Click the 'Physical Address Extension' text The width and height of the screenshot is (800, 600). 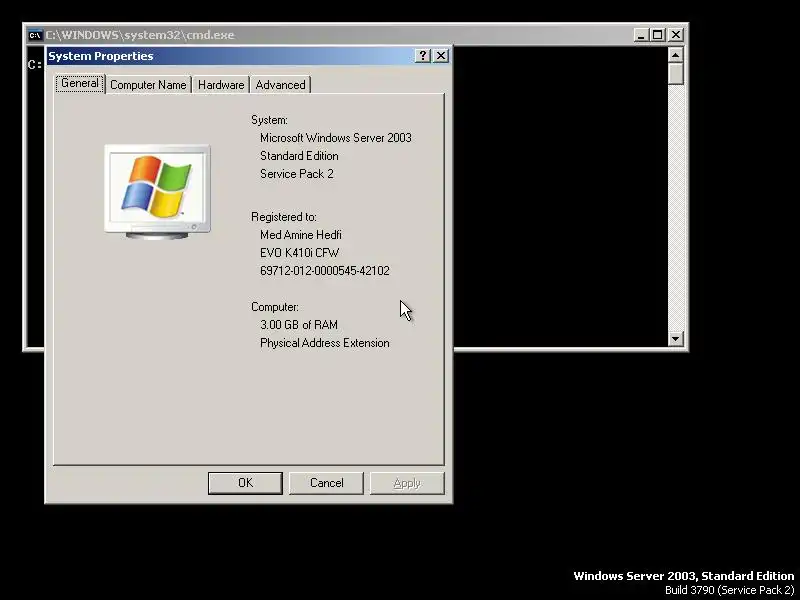coord(324,343)
